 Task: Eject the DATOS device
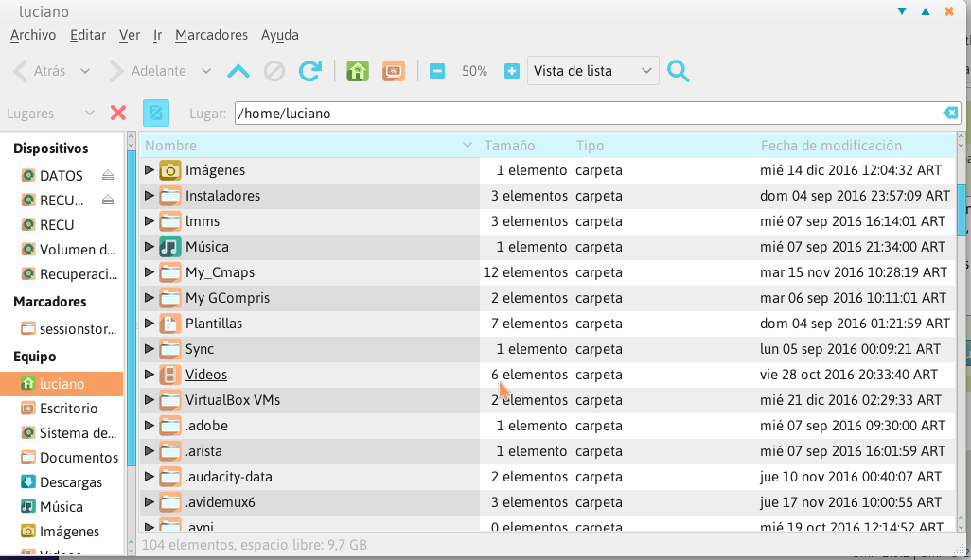[x=108, y=175]
